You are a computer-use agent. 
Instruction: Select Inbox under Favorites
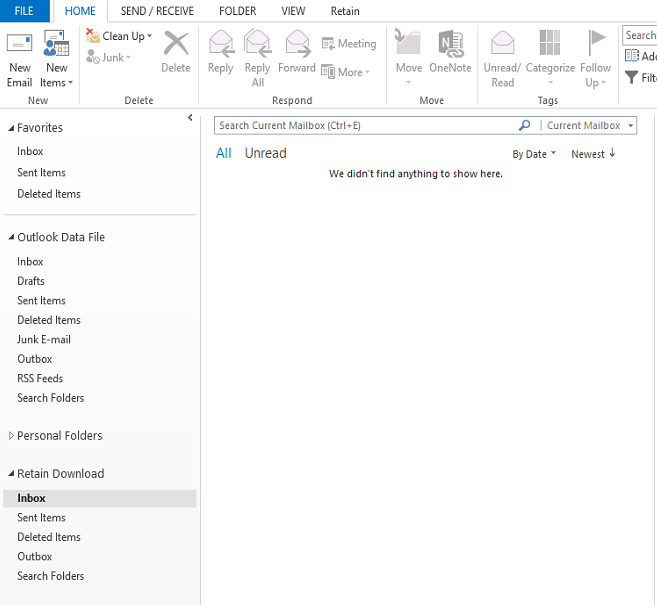tap(30, 151)
